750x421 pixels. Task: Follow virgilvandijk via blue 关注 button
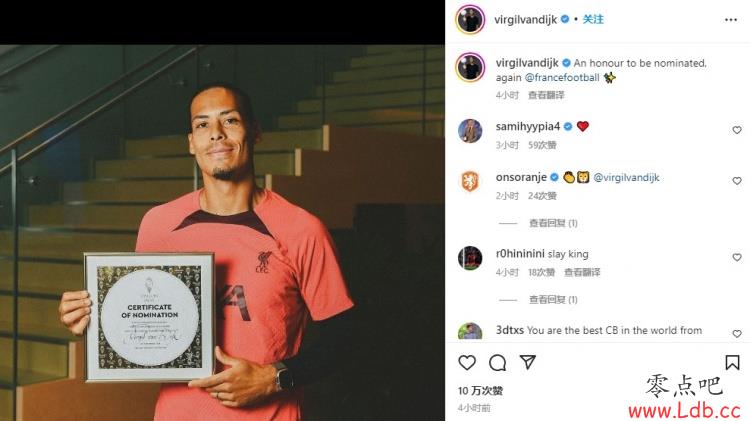click(x=593, y=19)
